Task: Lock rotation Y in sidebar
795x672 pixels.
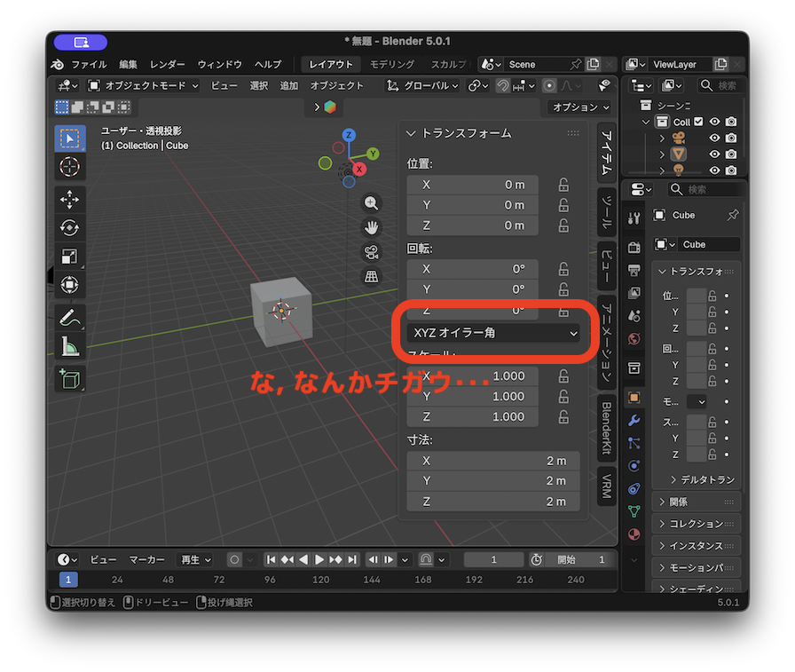Action: [x=563, y=289]
